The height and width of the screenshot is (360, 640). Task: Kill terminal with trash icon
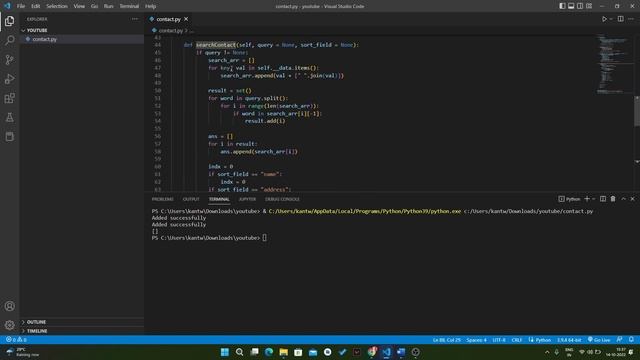(x=613, y=199)
